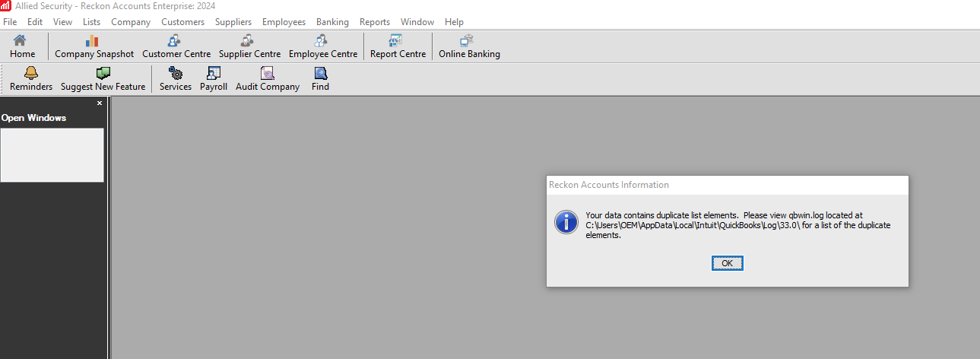Click Suggest New Feature icon
The height and width of the screenshot is (359, 980).
tap(103, 79)
